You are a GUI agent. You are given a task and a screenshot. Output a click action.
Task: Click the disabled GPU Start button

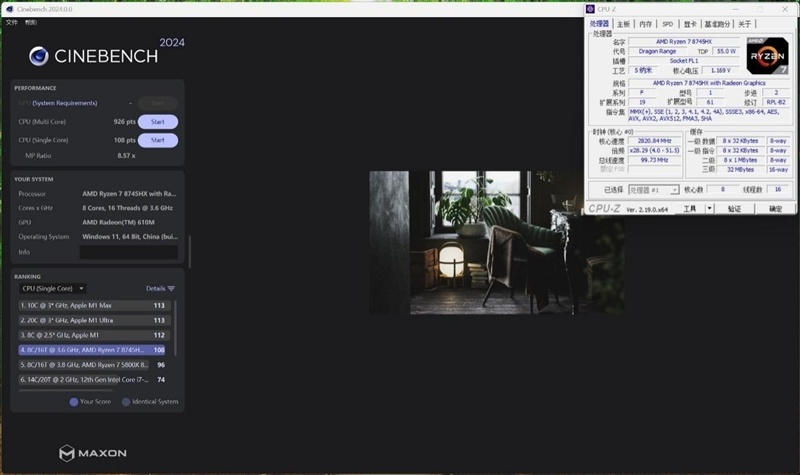tap(158, 103)
